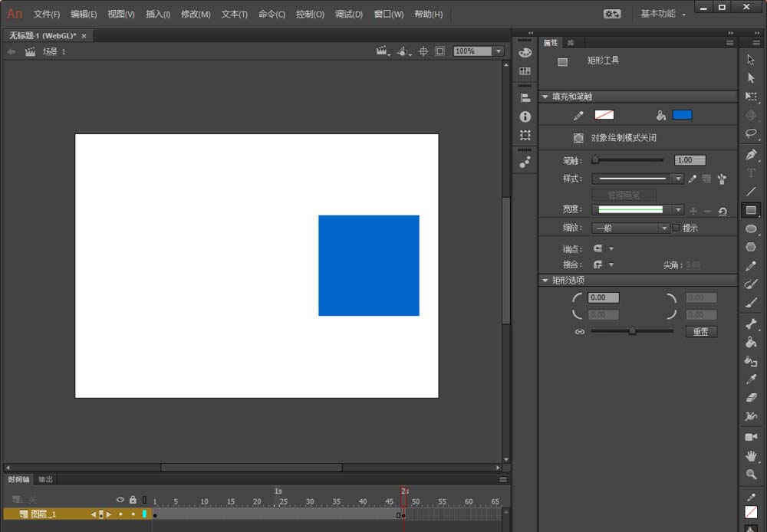Toggle lock all layers padlock icon
Screen dimensions: 767x532
point(133,500)
